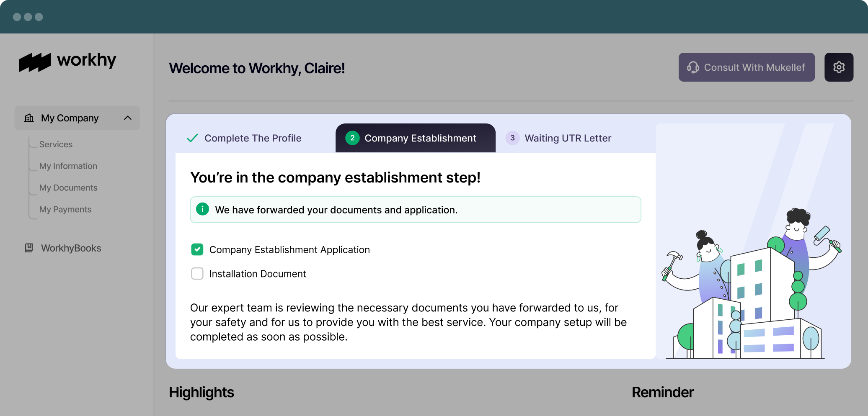Click the step 2 number badge
This screenshot has width=868, height=416.
(x=352, y=138)
